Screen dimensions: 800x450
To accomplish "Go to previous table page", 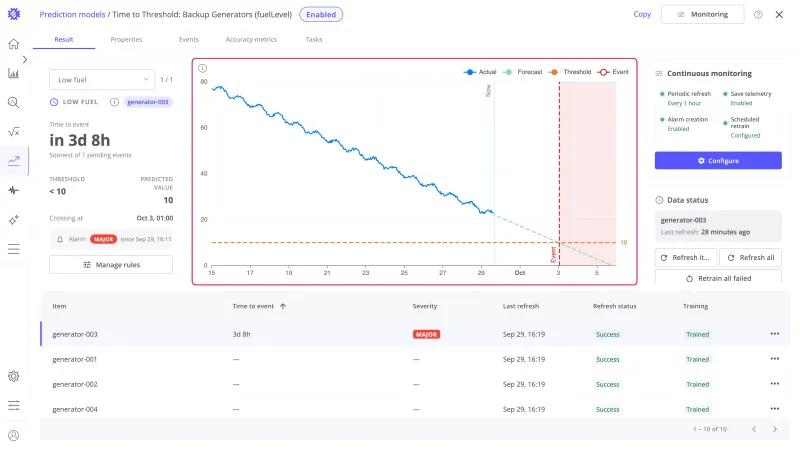I will point(754,429).
